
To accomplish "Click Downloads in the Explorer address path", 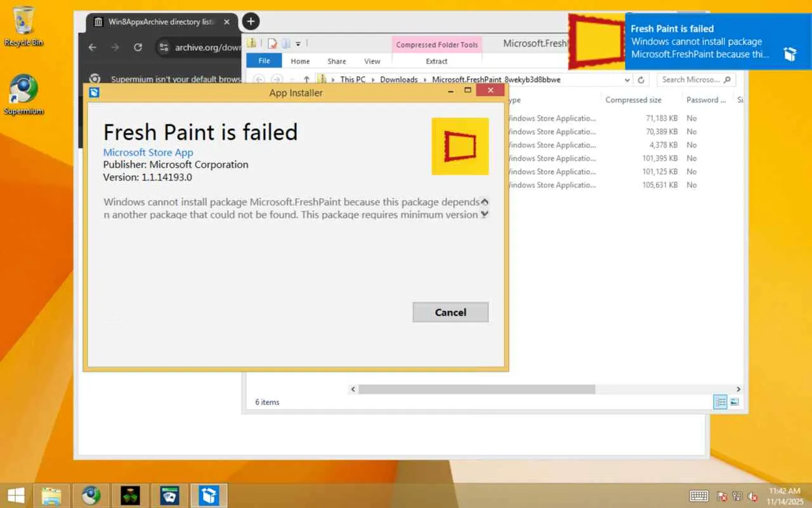I will point(399,79).
